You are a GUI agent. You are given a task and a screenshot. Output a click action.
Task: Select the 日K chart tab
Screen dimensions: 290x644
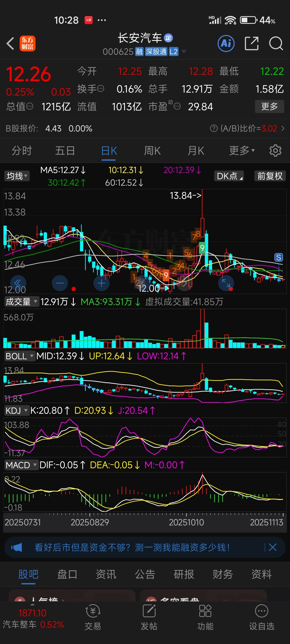(109, 151)
